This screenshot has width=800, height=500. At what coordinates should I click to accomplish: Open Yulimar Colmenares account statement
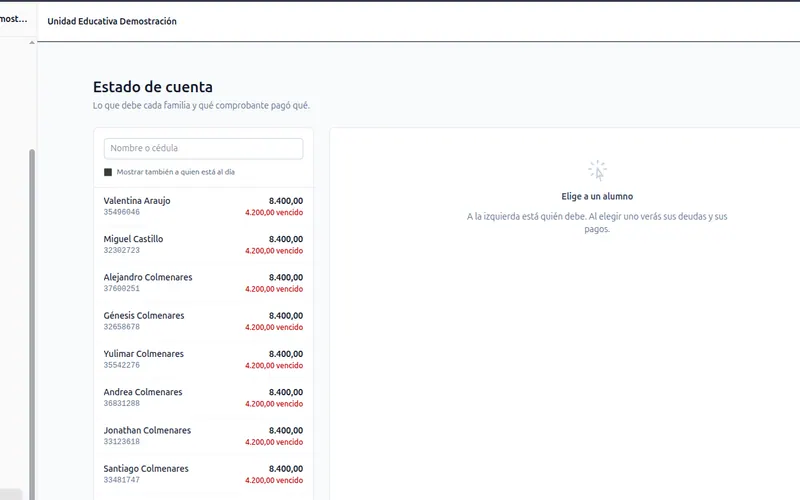tap(203, 359)
